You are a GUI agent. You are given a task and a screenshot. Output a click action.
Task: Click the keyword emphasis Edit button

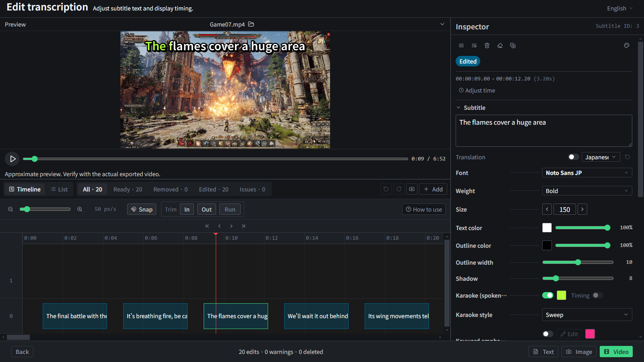[x=570, y=334]
